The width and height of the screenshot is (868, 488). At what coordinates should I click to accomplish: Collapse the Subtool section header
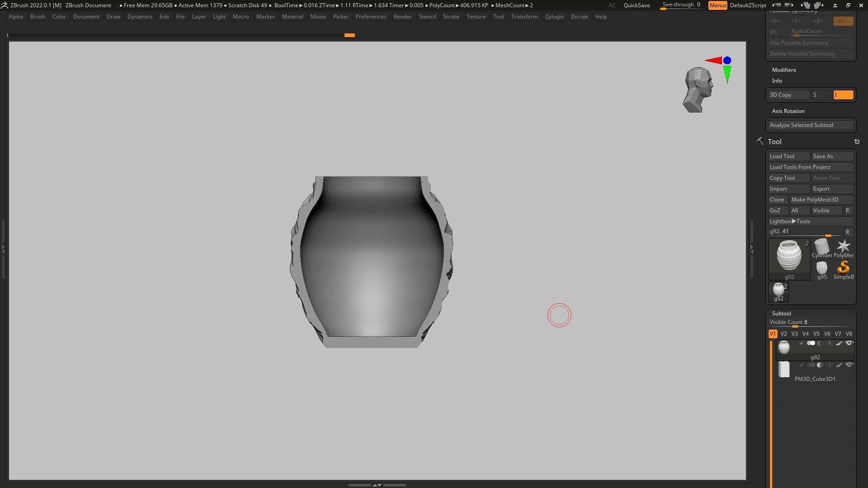pos(781,314)
